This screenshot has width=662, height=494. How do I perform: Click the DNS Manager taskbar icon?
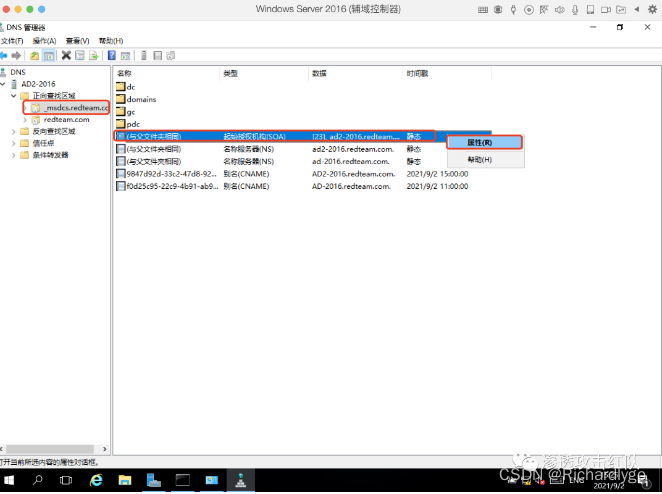[241, 480]
